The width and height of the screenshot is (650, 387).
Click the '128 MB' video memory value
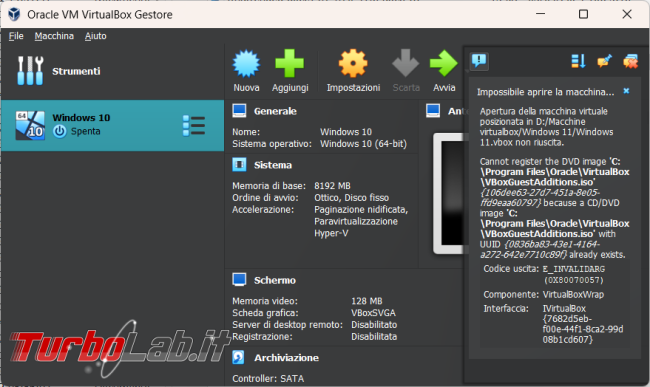367,301
